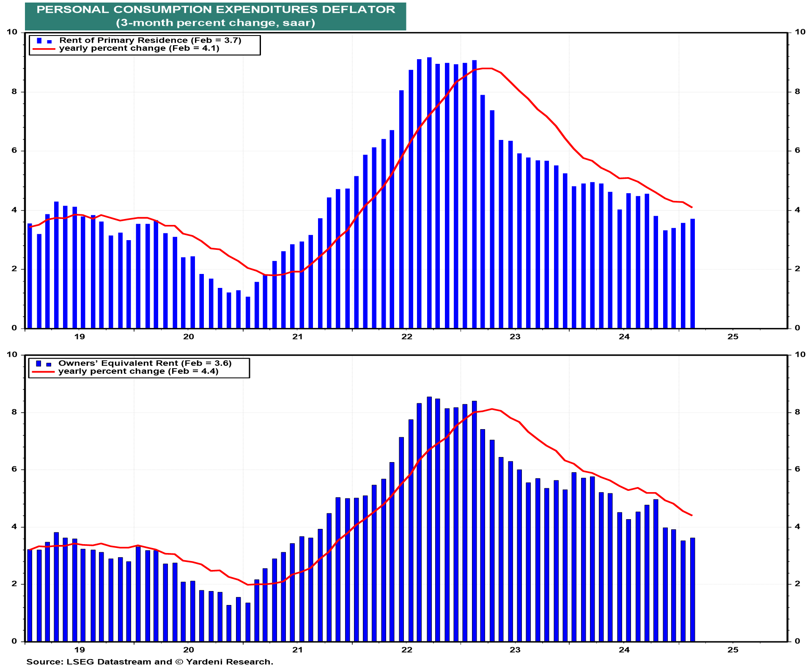Click the red line icon in Rent legend
Image resolution: width=812 pixels, height=668 pixels.
click(x=44, y=49)
